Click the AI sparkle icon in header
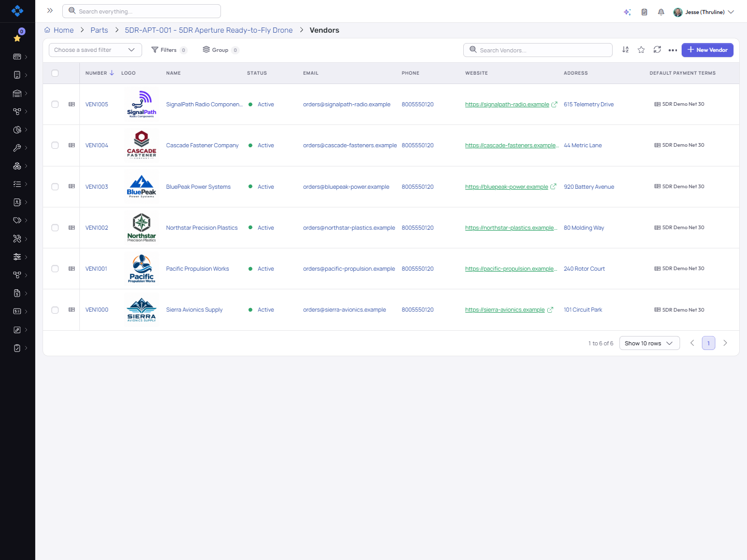 click(627, 12)
